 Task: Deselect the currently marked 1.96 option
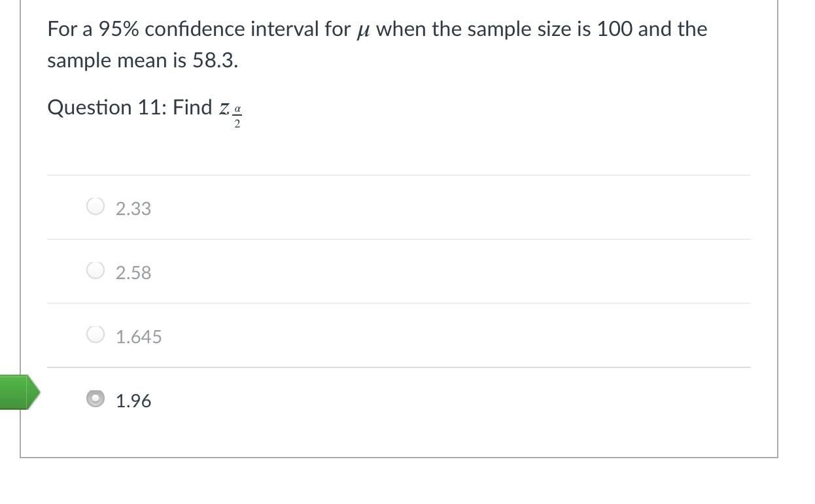pos(95,399)
